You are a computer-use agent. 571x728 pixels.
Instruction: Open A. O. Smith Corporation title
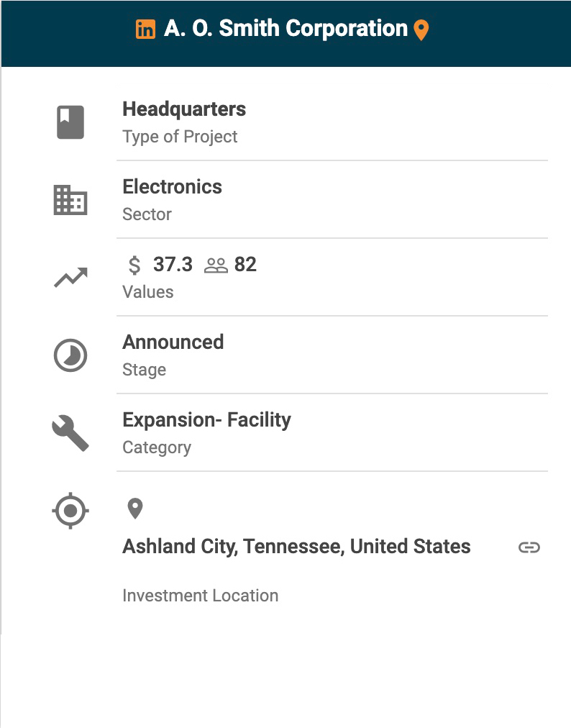tap(285, 29)
